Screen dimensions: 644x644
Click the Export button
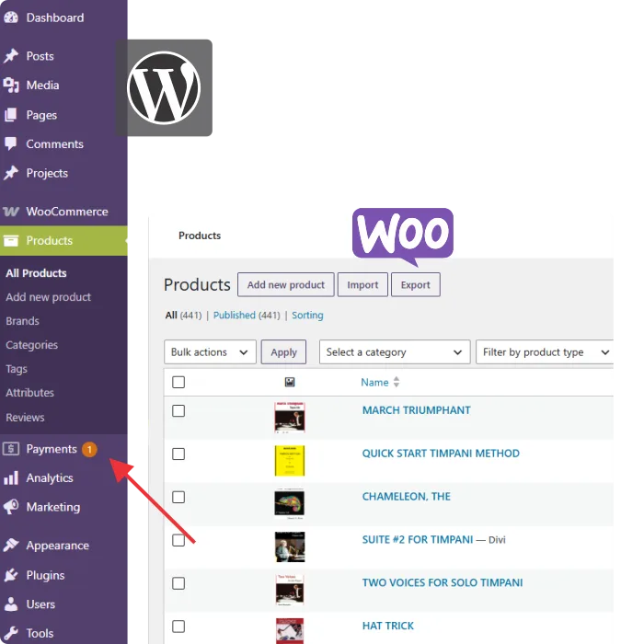[x=416, y=284]
